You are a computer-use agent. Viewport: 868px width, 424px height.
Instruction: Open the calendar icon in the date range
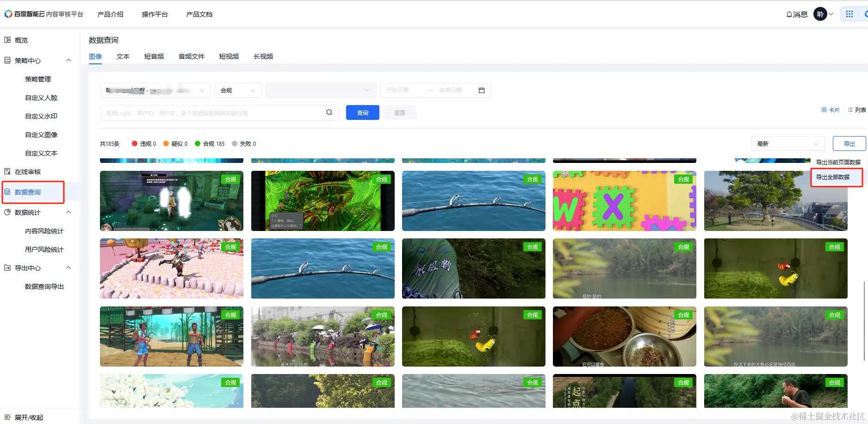pyautogui.click(x=482, y=90)
